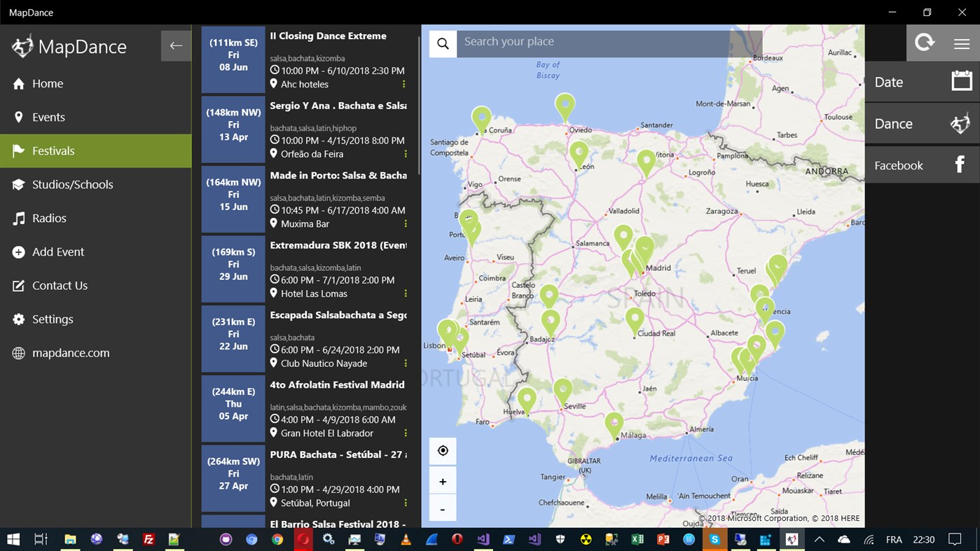Click 'Club Nautico Nayade' venue text
980x551 pixels.
coord(324,363)
